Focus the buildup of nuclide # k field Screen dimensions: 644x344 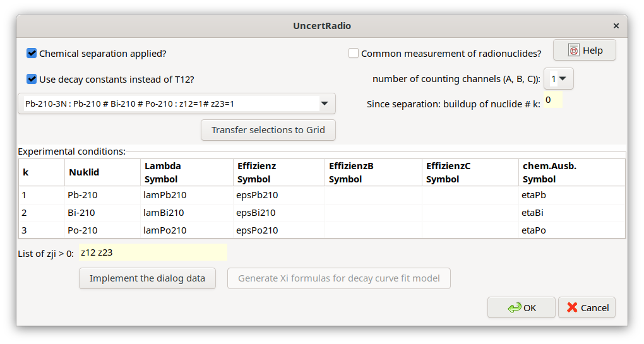coord(553,100)
